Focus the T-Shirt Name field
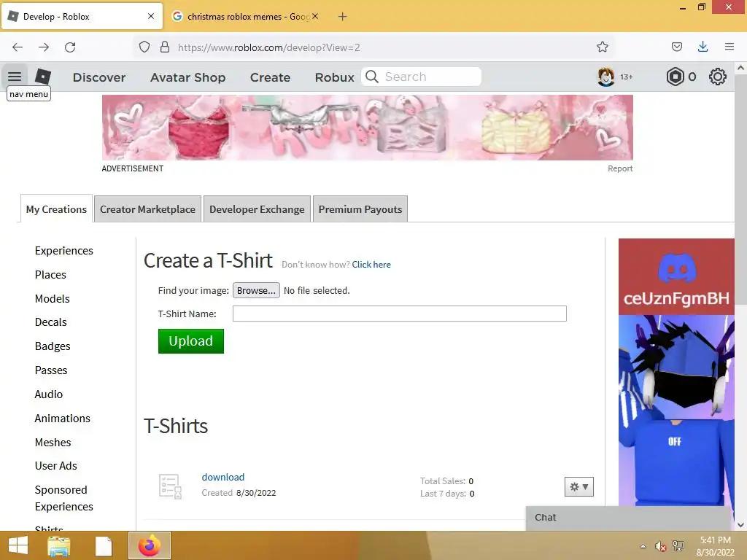Image resolution: width=747 pixels, height=560 pixels. coord(399,314)
